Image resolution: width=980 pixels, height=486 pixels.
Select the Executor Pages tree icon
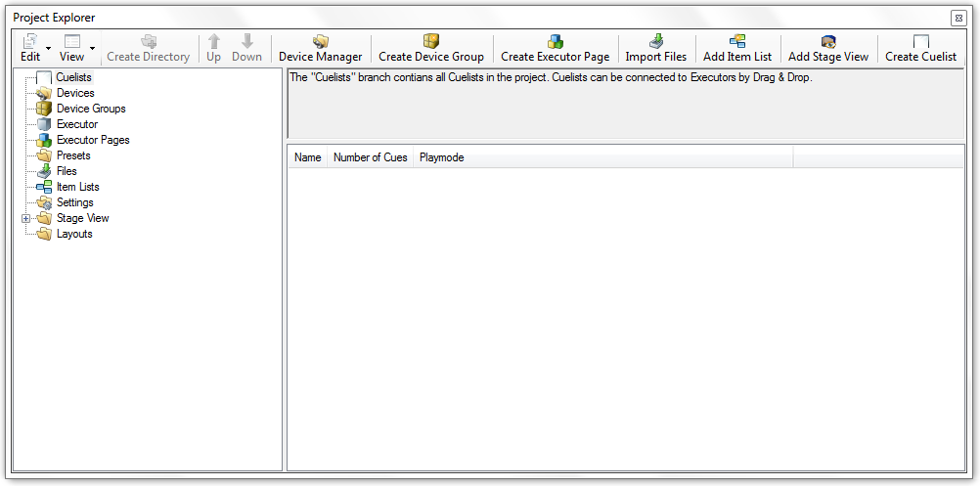pos(43,140)
